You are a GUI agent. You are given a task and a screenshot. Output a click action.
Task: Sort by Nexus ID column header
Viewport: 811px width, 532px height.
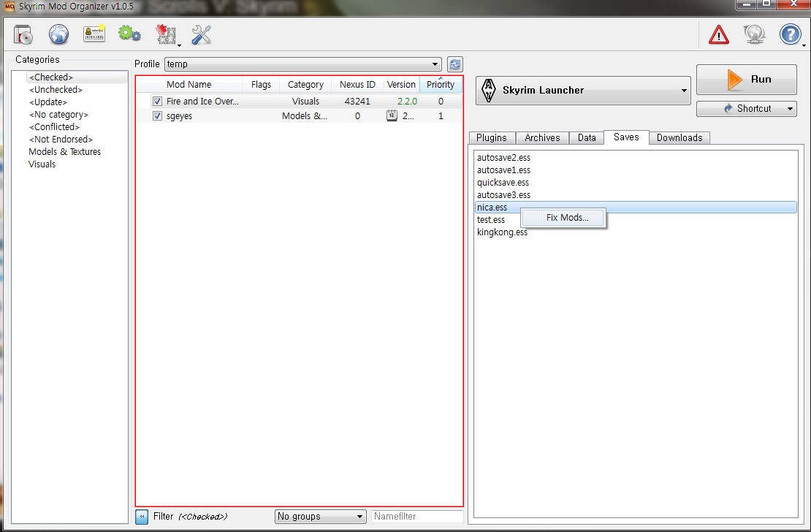357,84
